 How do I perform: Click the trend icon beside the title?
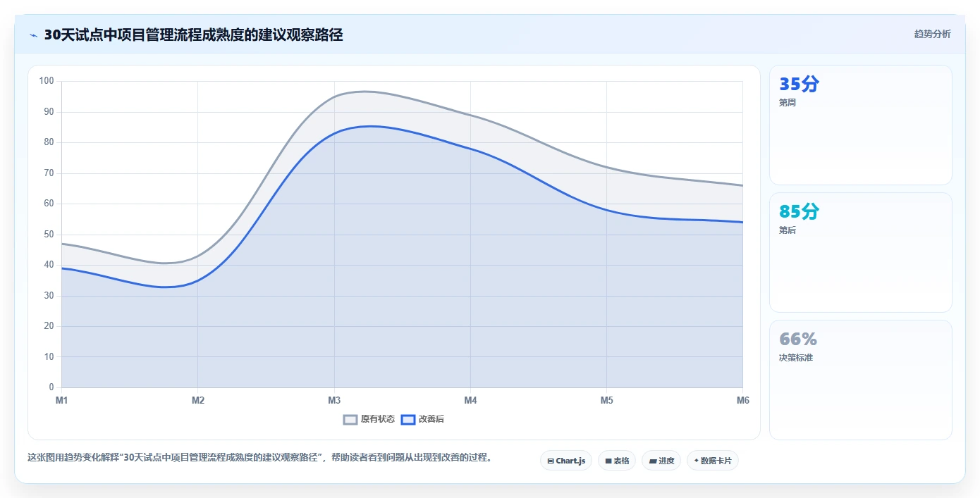click(33, 35)
